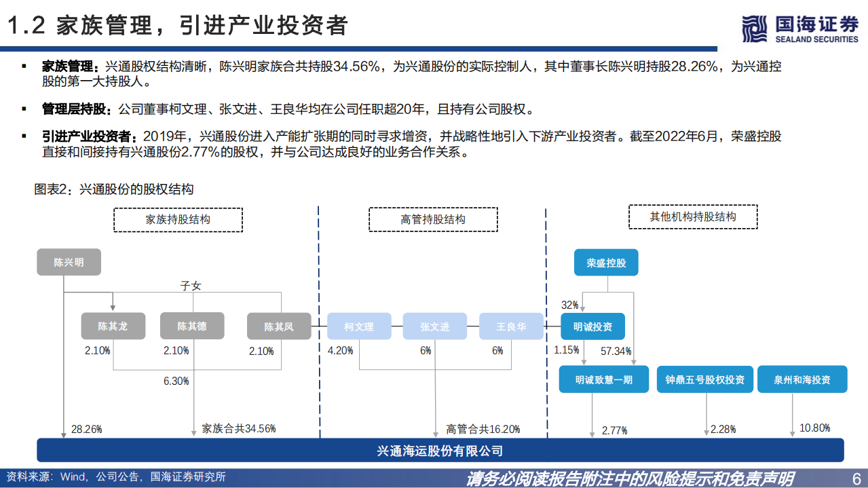Click the 32% value under 荣盛控股

(x=569, y=305)
